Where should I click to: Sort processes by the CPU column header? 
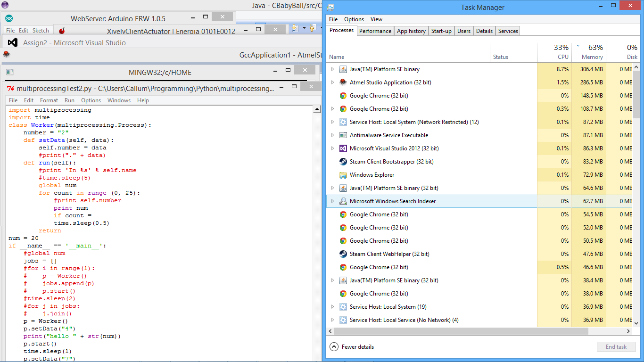[554, 53]
